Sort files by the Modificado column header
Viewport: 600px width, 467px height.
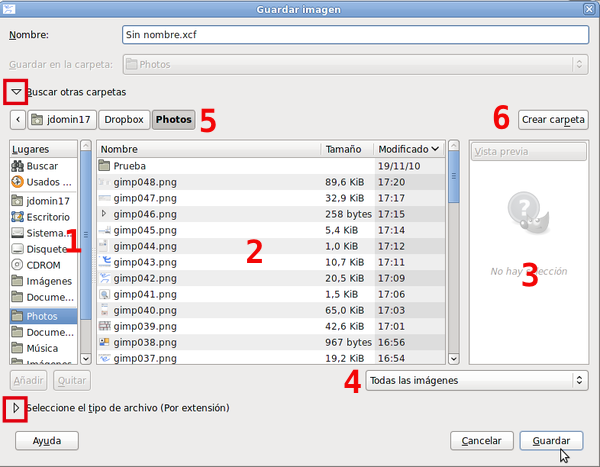coord(408,149)
